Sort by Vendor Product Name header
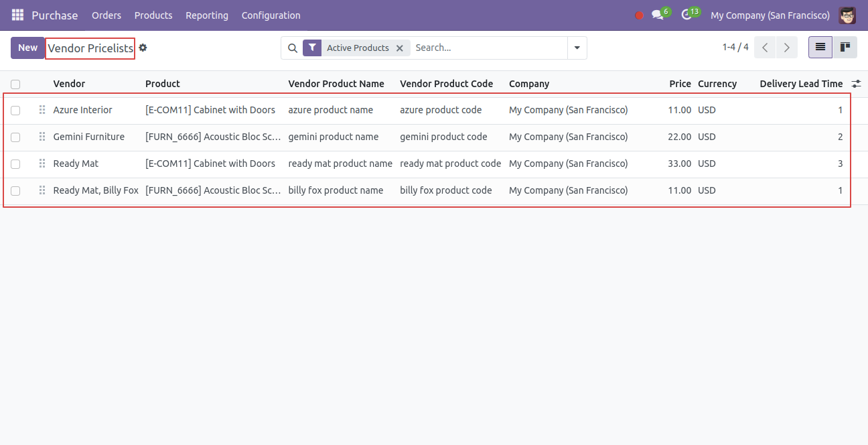 (336, 84)
